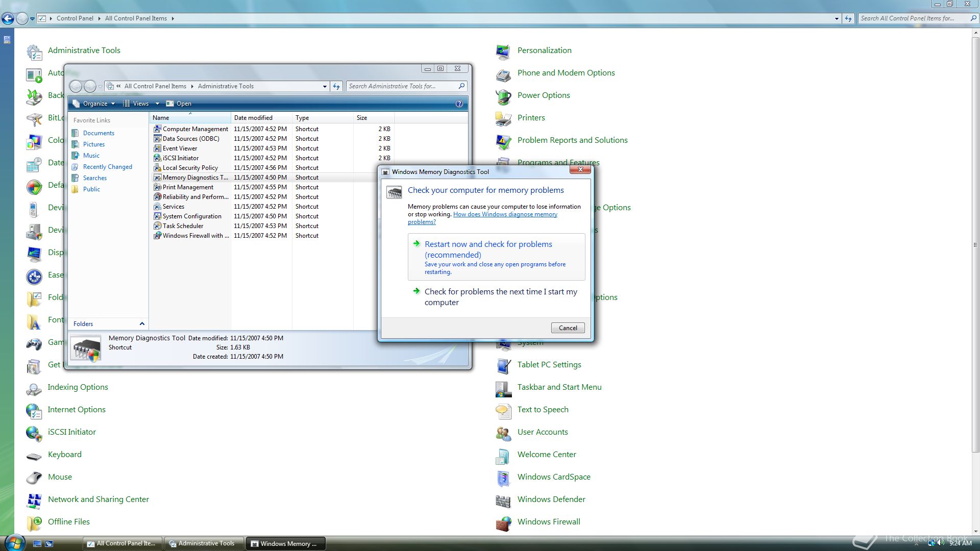
Task: Click the volume icon in the system tray
Action: [x=941, y=543]
